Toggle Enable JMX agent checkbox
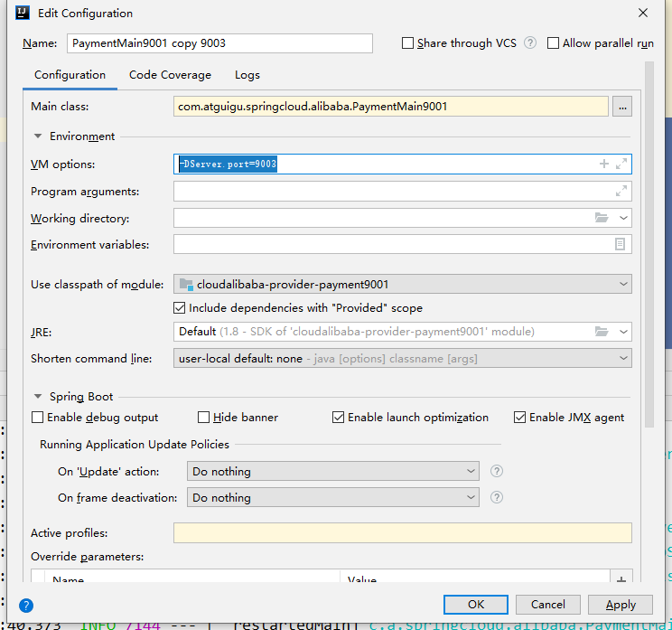Image resolution: width=672 pixels, height=630 pixels. click(520, 418)
